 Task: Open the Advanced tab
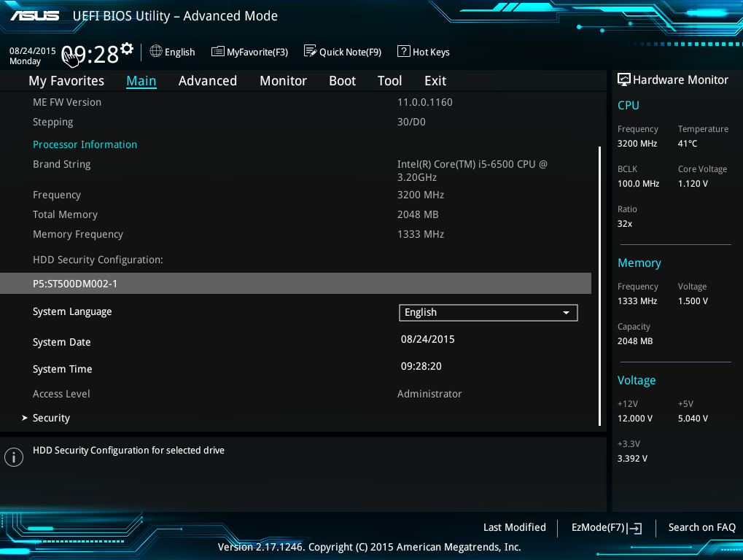(208, 81)
